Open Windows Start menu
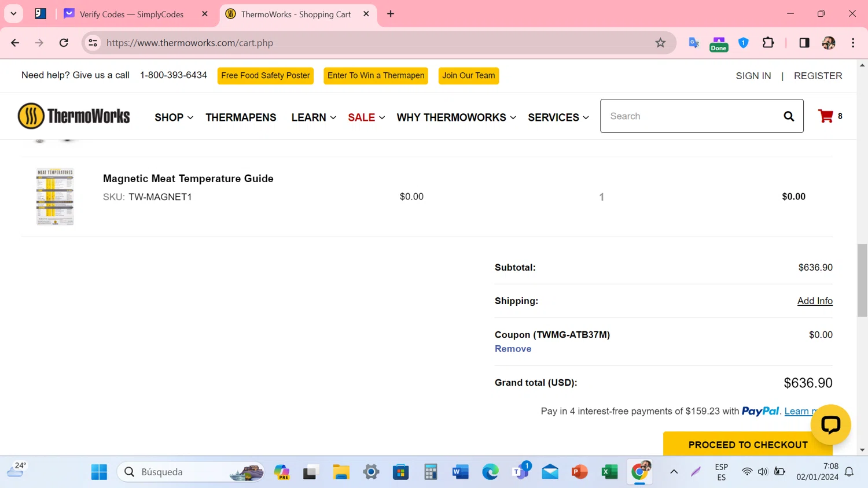Viewport: 868px width, 488px height. (99, 472)
